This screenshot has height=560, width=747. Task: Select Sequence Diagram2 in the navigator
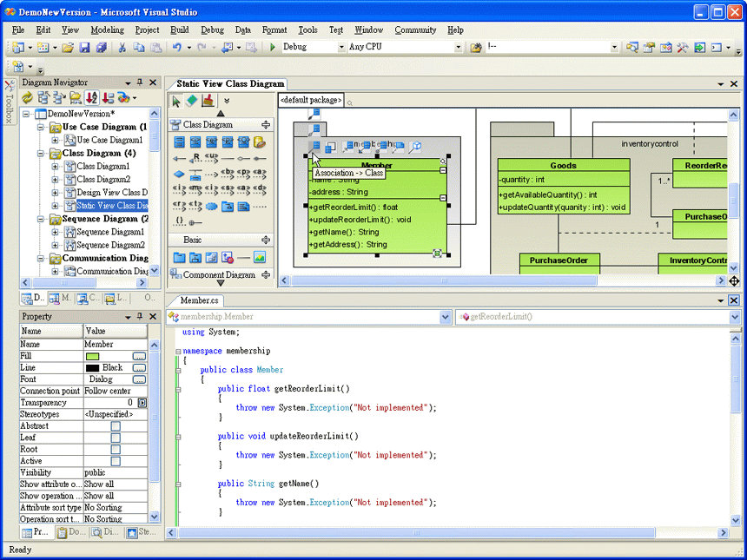coord(110,245)
